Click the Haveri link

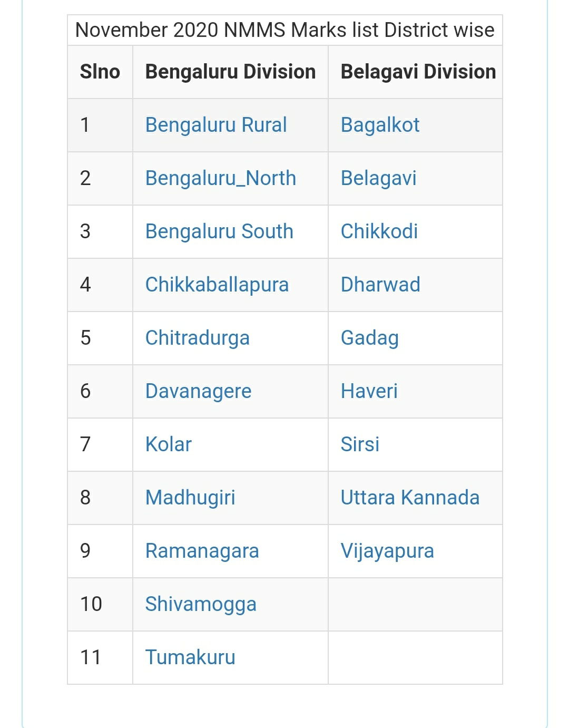click(x=369, y=391)
